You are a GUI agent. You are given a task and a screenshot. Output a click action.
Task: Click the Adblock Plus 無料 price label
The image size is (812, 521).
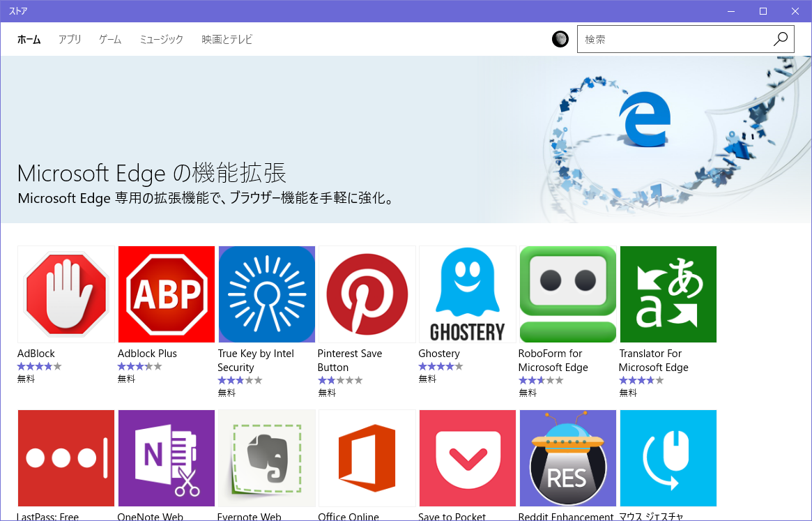click(x=126, y=379)
